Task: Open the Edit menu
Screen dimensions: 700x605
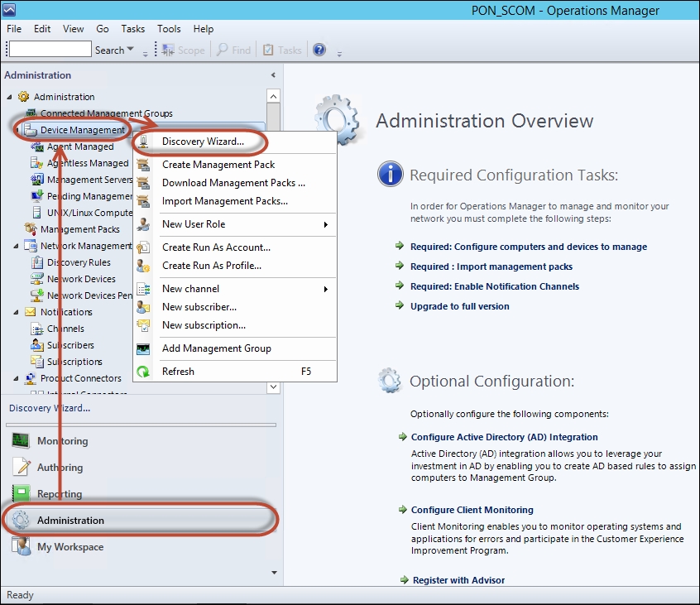Action: (x=42, y=29)
